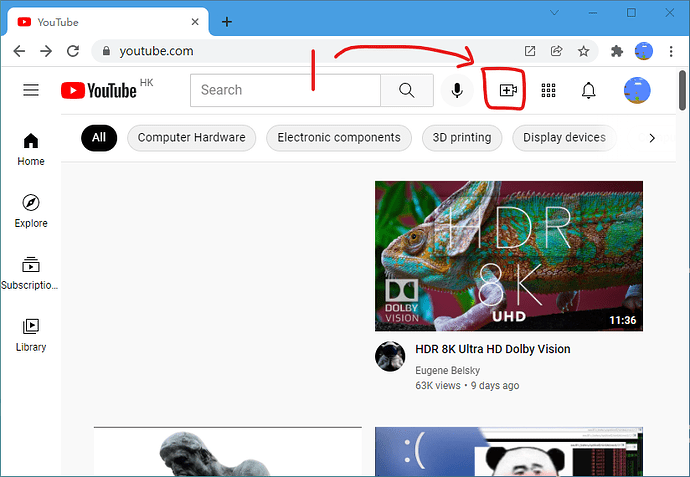Image resolution: width=690 pixels, height=477 pixels.
Task: Open Library in the sidebar
Action: (x=31, y=335)
